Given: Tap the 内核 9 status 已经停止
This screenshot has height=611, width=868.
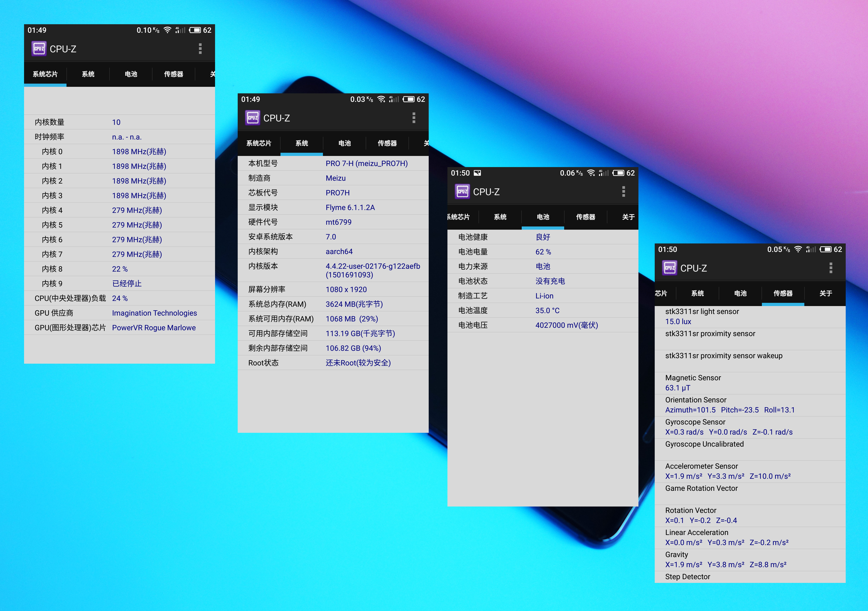Looking at the screenshot, I should 127,283.
